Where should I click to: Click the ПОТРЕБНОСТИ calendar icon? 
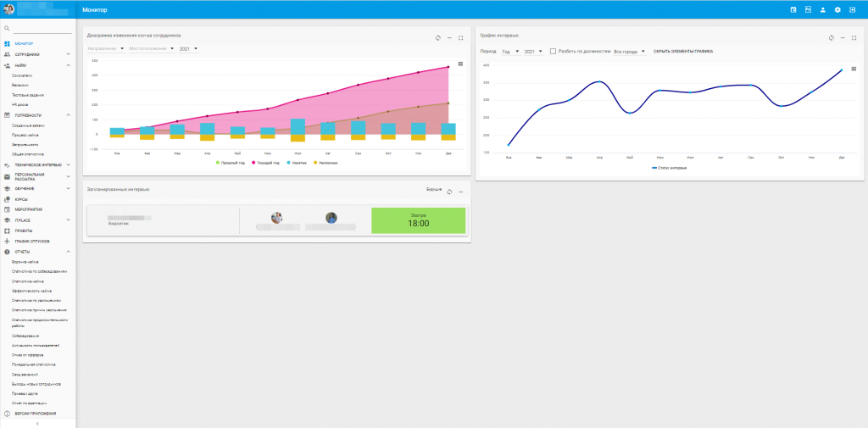7,115
